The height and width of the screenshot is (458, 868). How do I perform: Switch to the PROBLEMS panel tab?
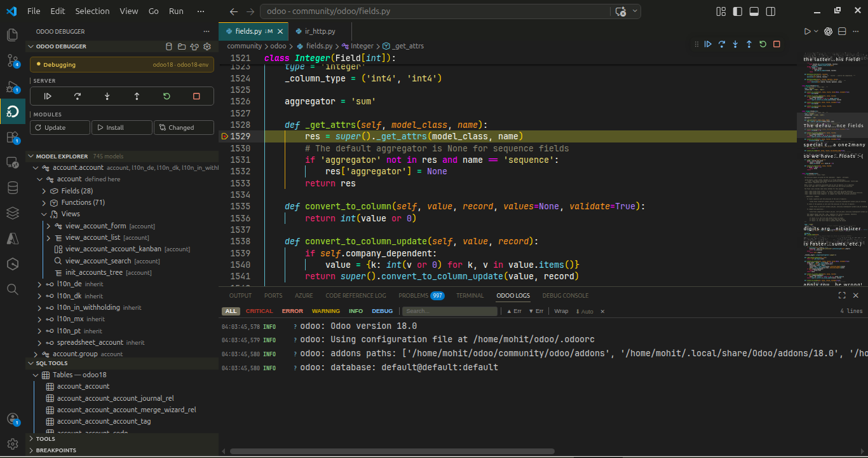pyautogui.click(x=421, y=296)
